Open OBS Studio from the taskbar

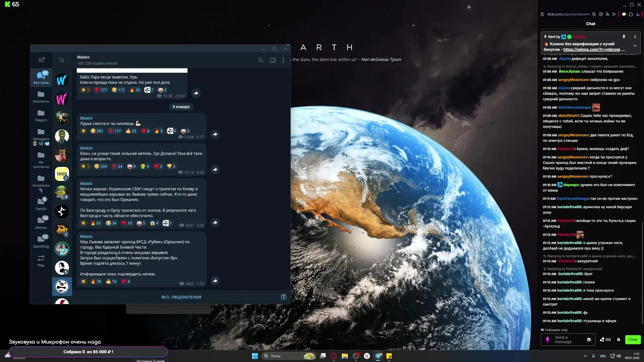click(356, 356)
